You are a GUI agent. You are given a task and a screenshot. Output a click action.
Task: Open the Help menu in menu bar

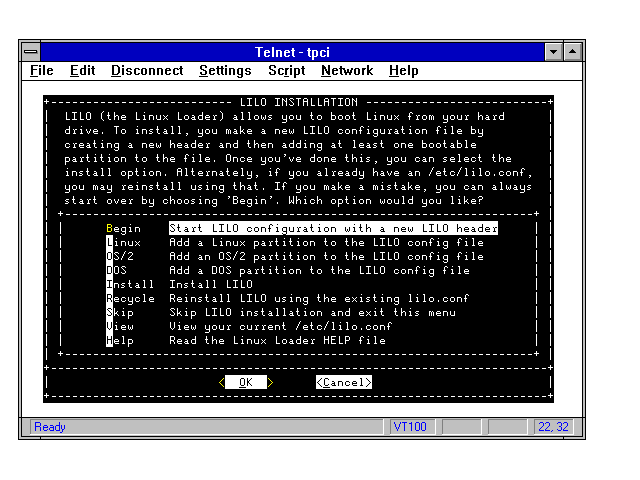click(x=403, y=71)
